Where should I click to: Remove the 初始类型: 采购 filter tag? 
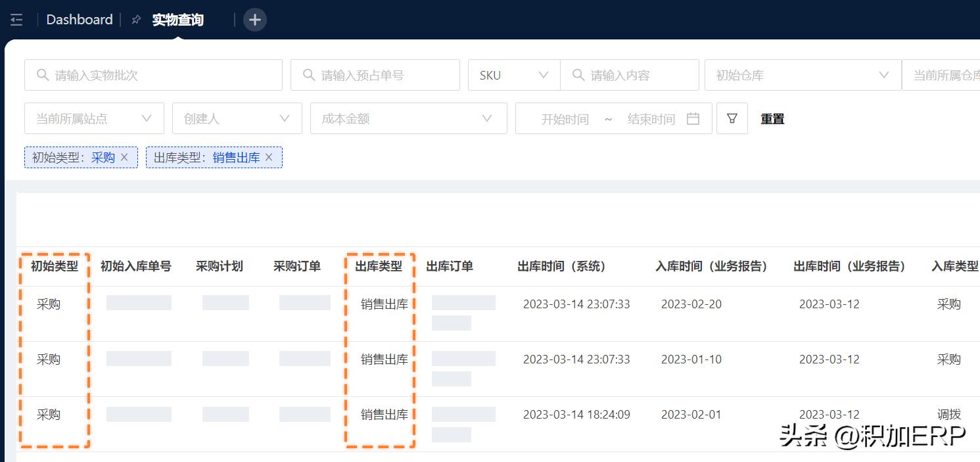pyautogui.click(x=124, y=157)
